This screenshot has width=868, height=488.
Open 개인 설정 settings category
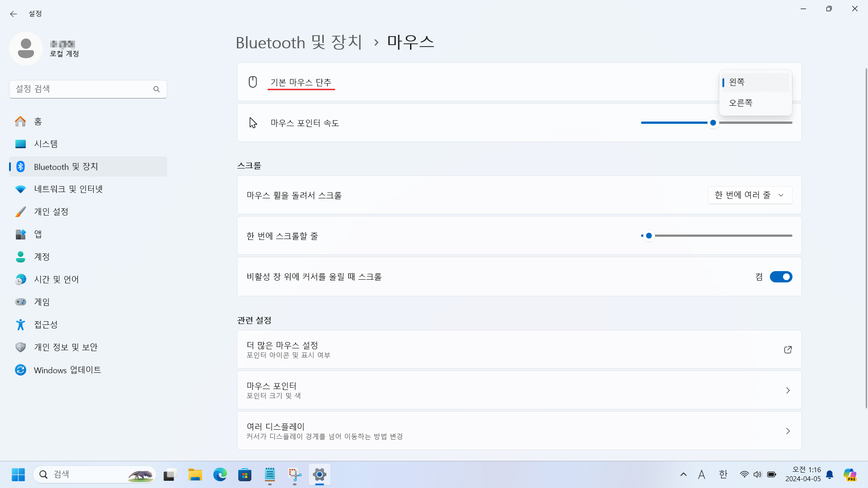(x=88, y=211)
